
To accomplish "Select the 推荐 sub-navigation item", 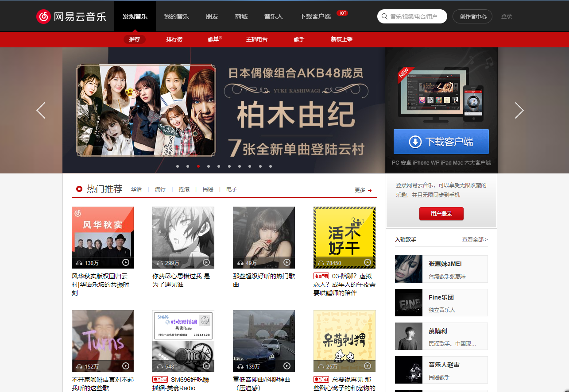I will pos(135,39).
